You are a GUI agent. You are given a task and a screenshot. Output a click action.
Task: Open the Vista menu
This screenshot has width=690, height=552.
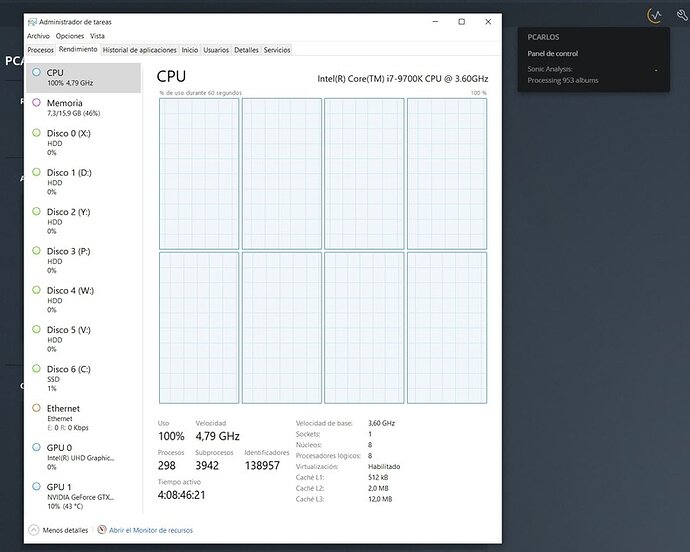click(97, 36)
